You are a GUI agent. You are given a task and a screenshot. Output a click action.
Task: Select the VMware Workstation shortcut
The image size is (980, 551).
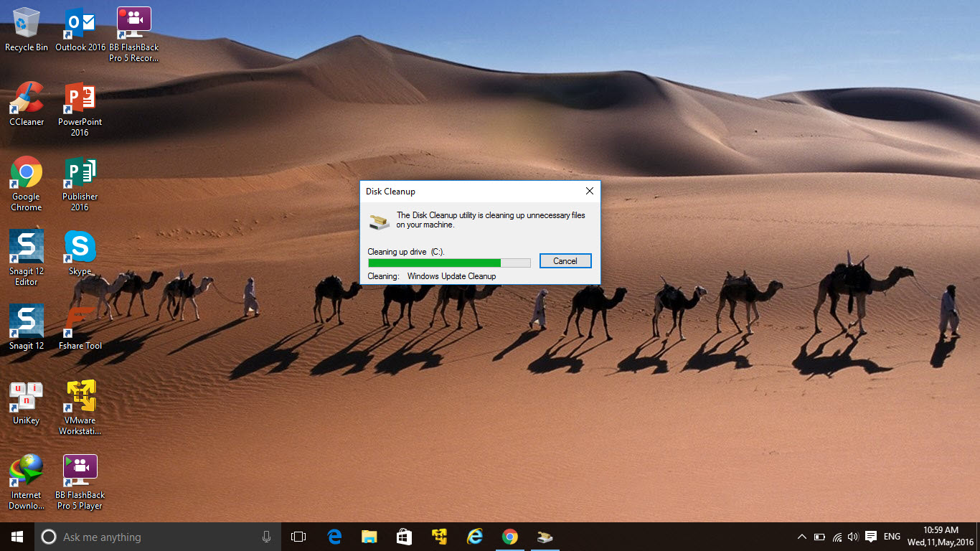click(x=80, y=408)
